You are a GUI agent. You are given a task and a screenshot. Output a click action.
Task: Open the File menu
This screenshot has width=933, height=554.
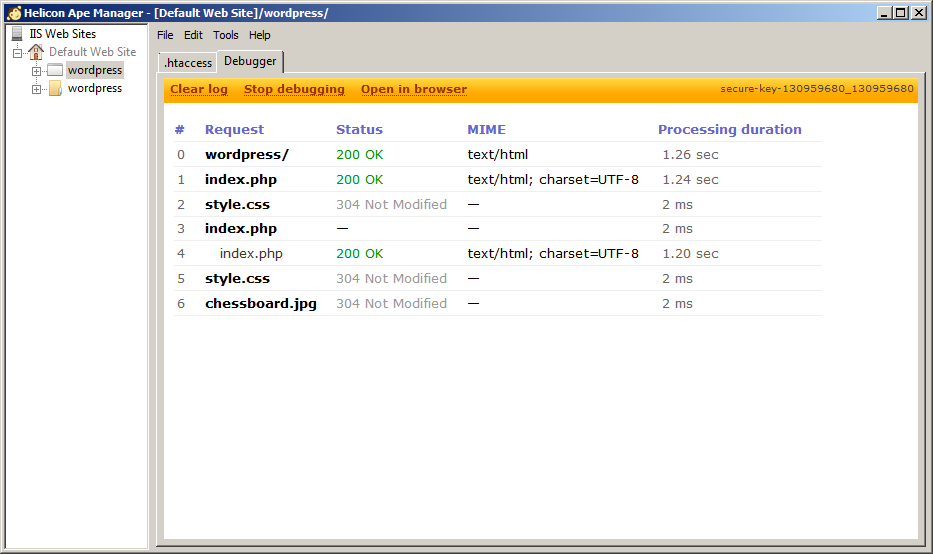165,35
